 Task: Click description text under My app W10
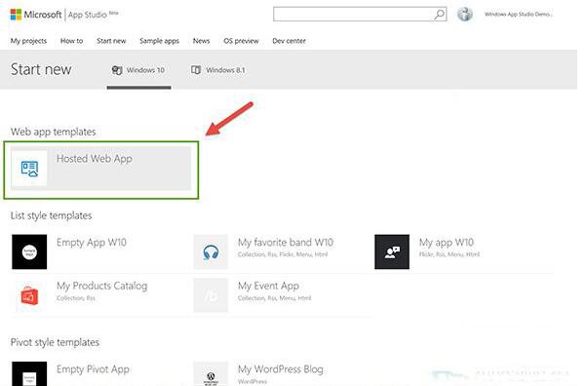click(x=450, y=254)
